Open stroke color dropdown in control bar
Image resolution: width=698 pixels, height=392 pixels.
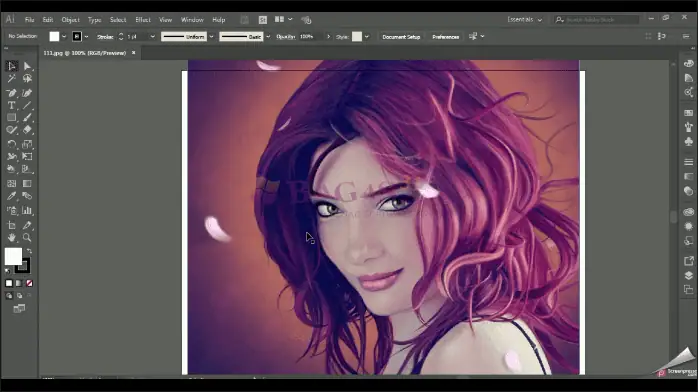[x=86, y=36]
